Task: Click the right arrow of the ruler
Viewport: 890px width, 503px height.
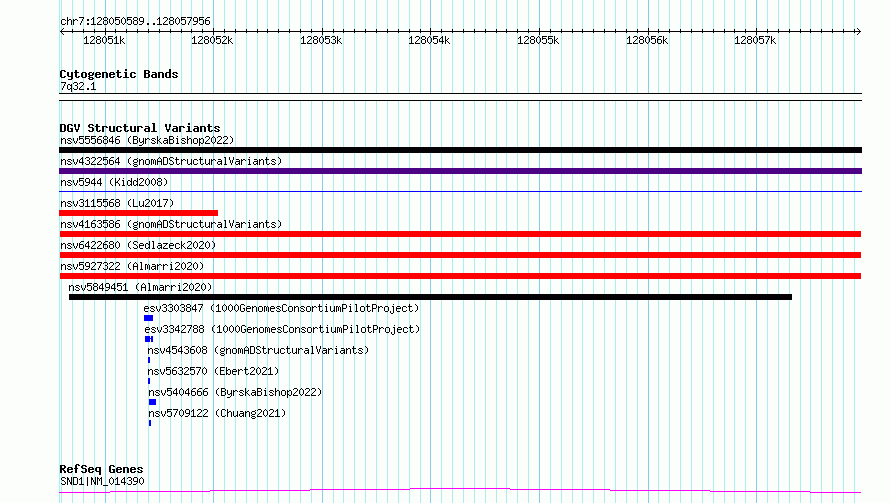Action: [x=858, y=31]
